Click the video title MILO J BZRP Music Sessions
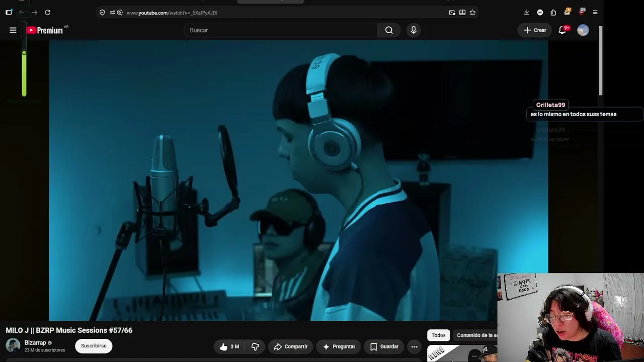The image size is (644, 362). click(69, 330)
